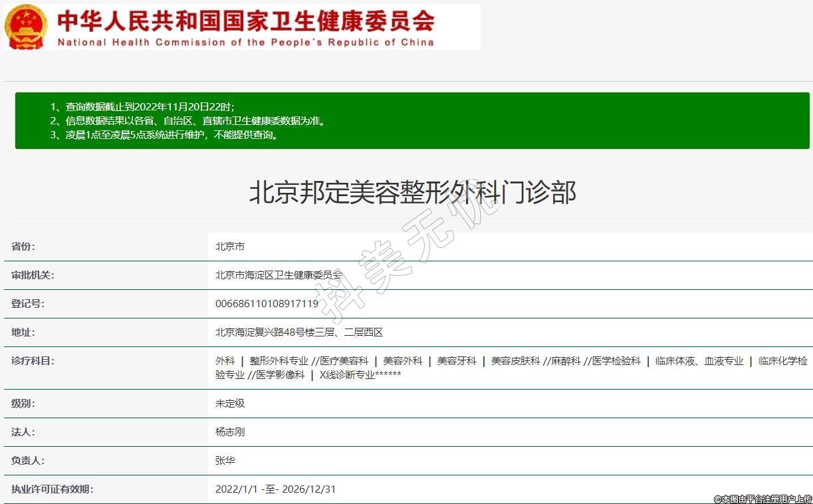Viewport: 813px width, 504px height.
Task: Click the National Health Commission header banner title
Action: tap(246, 20)
